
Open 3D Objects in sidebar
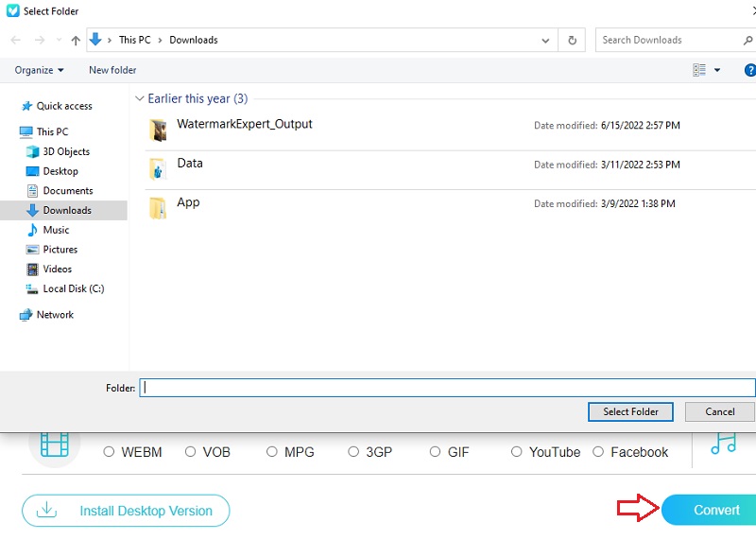click(66, 151)
